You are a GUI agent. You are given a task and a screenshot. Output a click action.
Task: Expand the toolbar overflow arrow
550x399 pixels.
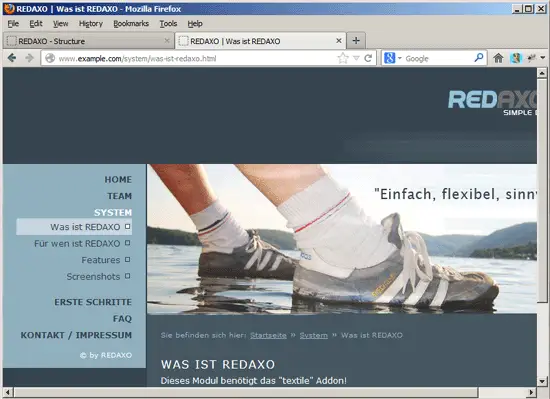(x=543, y=58)
